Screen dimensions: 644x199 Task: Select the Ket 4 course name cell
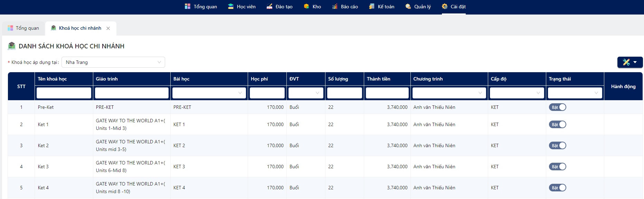click(x=64, y=188)
